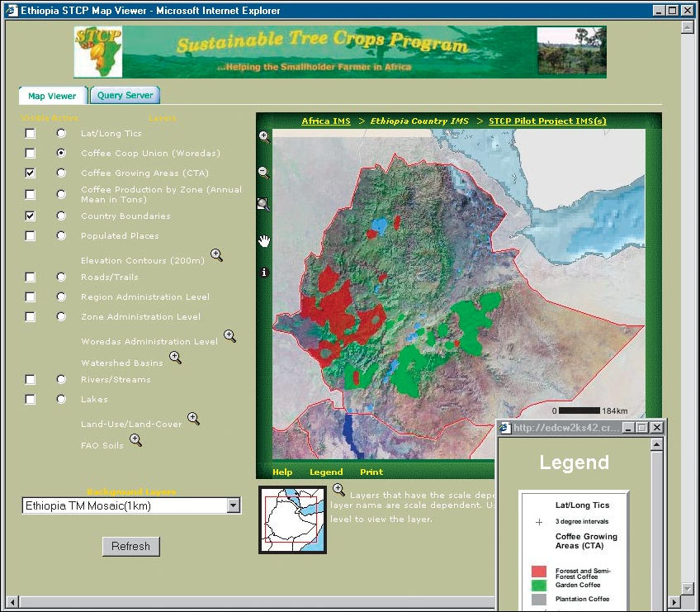Viewport: 700px width, 612px height.
Task: Click the green Garden Coffee legend swatch
Action: 539,585
